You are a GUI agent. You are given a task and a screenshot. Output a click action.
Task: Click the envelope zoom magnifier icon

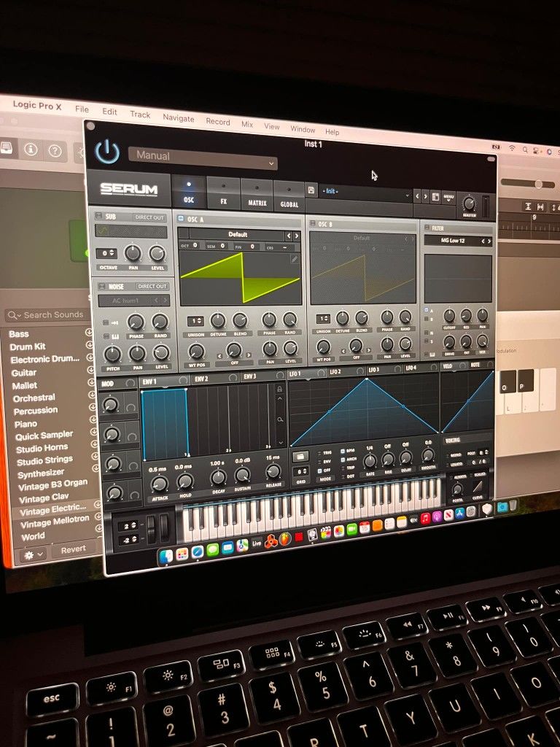(279, 419)
